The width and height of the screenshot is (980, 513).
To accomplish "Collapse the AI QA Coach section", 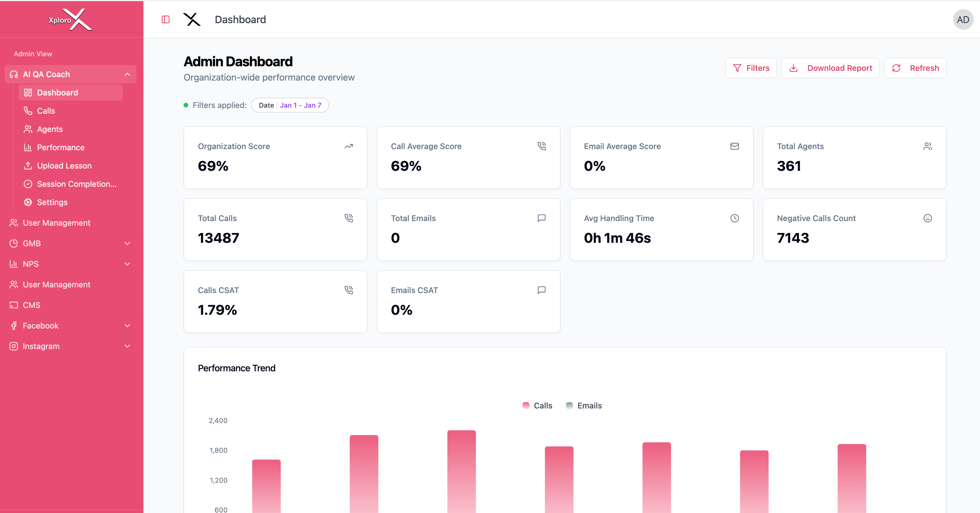I will tap(127, 74).
